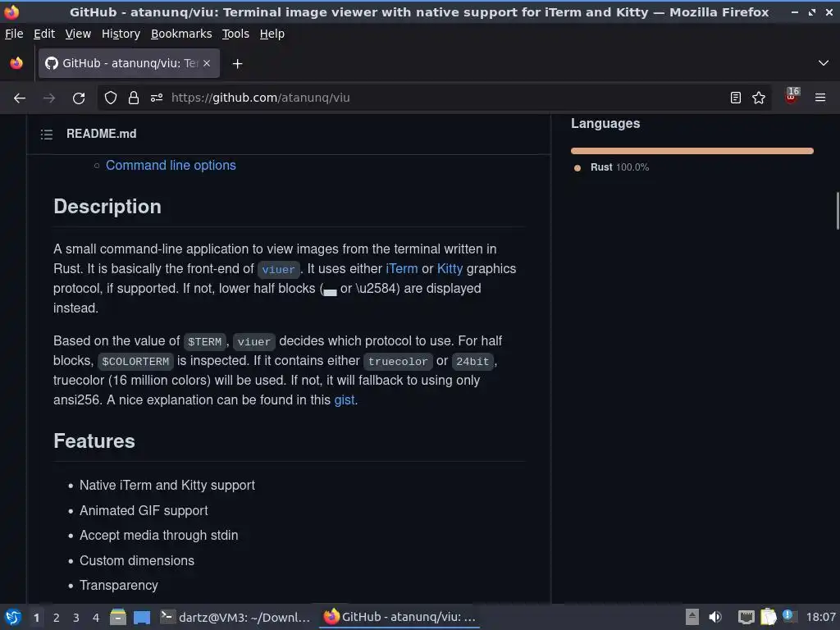The image size is (840, 630).
Task: Open README outline table of contents icon
Action: (47, 134)
